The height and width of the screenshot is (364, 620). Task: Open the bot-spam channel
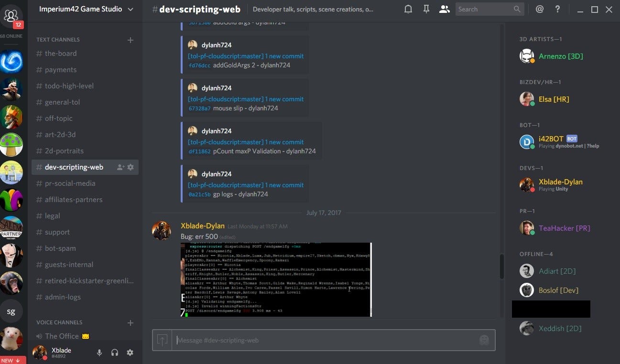coord(85,248)
